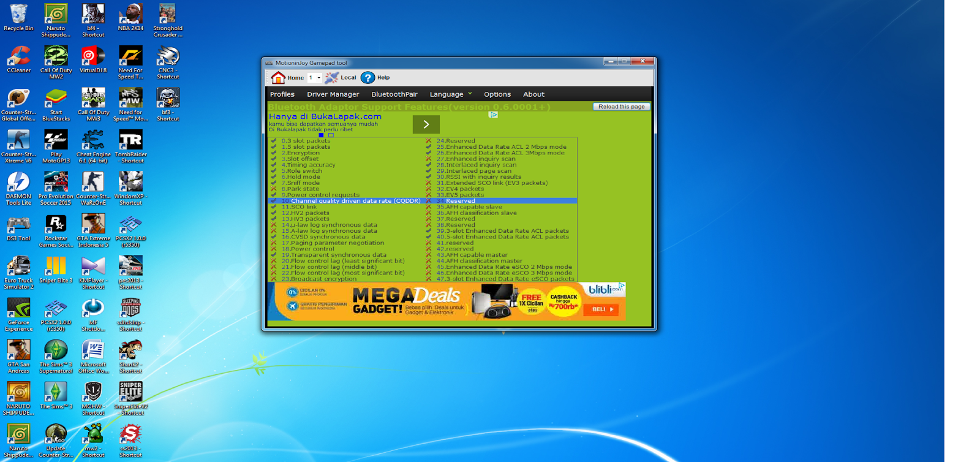Open Stronghold Crusader desktop icon

(x=167, y=20)
